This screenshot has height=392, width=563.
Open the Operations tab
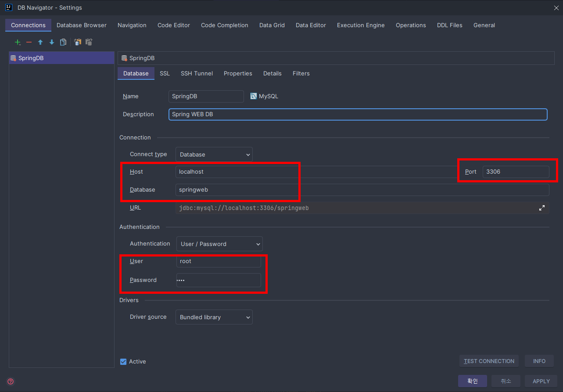(x=411, y=25)
